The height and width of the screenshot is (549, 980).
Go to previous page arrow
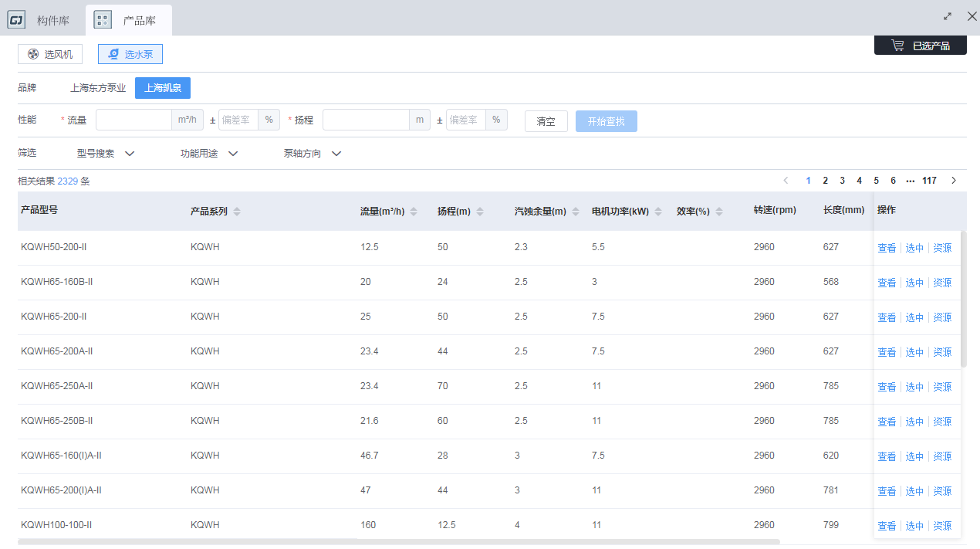[x=786, y=181]
